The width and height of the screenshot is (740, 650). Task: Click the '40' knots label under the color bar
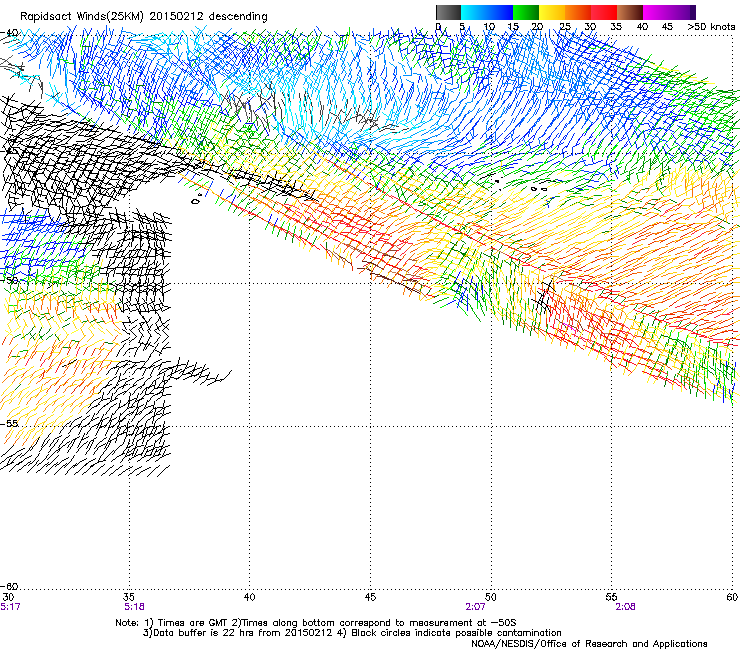(642, 26)
